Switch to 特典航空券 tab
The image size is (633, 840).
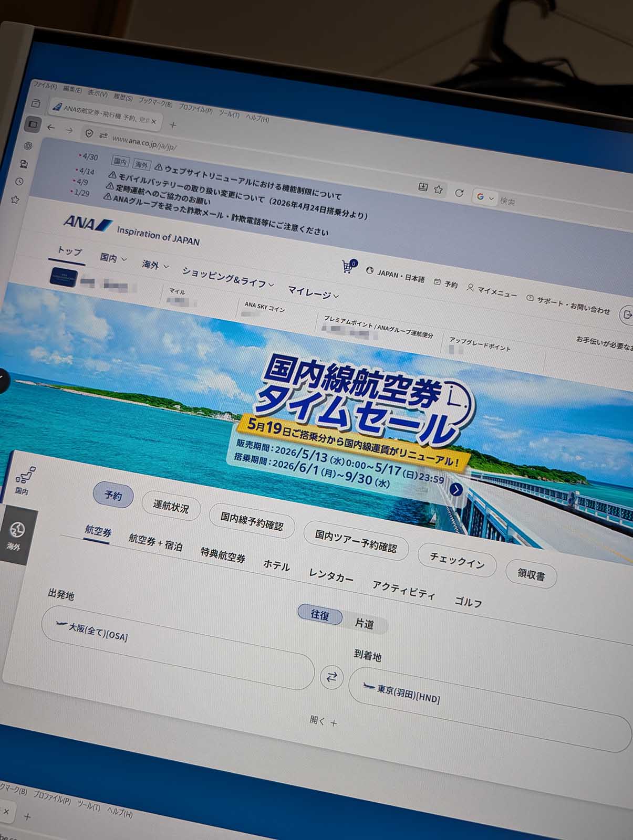coord(223,554)
